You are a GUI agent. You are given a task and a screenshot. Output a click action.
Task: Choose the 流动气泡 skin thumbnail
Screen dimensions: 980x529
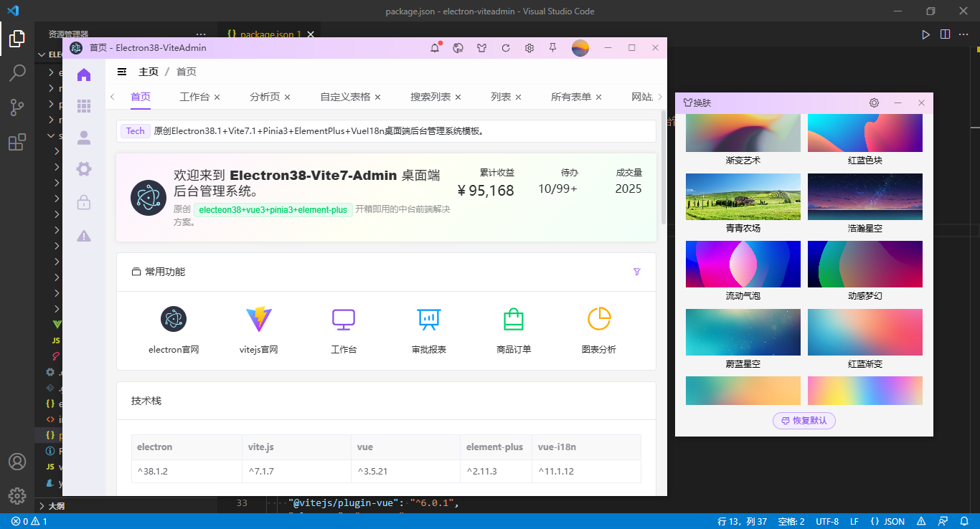[x=743, y=264]
